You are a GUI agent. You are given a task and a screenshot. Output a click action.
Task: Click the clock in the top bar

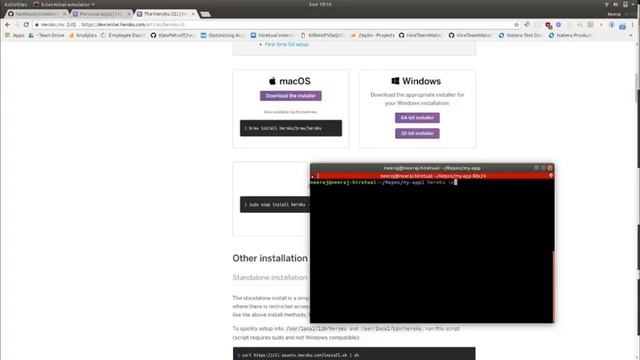coord(320,4)
